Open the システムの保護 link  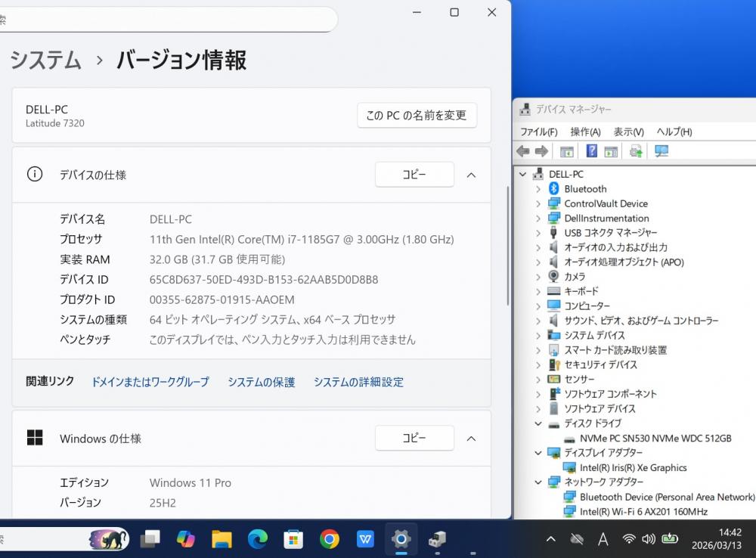pos(261,383)
